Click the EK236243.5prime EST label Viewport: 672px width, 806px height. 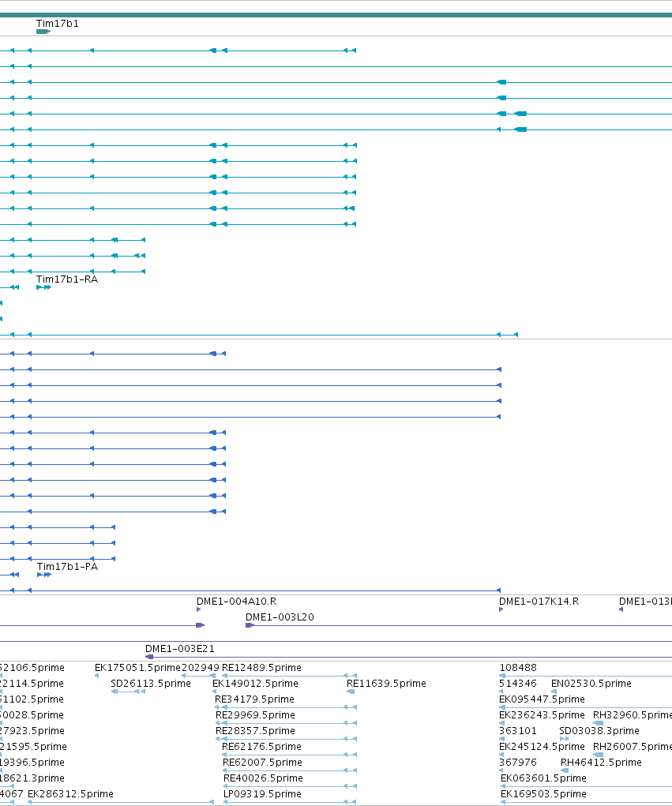(x=542, y=715)
